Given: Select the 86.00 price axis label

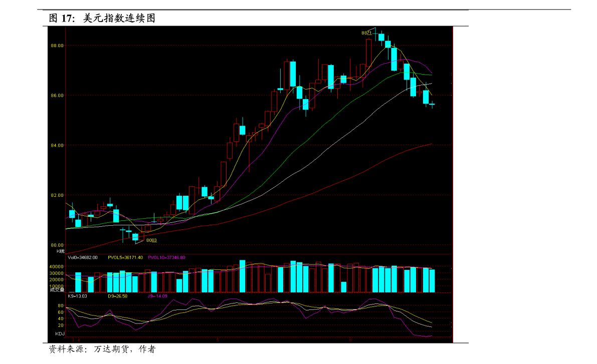Looking at the screenshot, I should (57, 96).
